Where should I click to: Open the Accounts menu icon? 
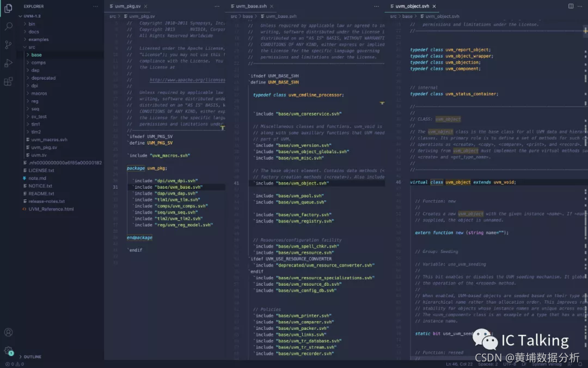[x=8, y=333]
